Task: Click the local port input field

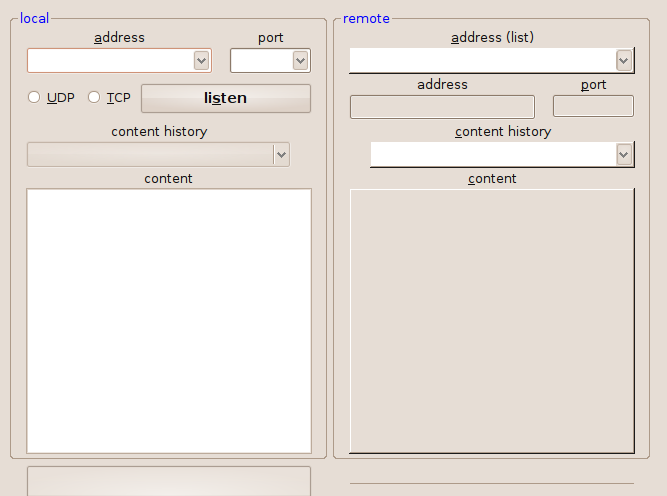Action: coord(261,61)
